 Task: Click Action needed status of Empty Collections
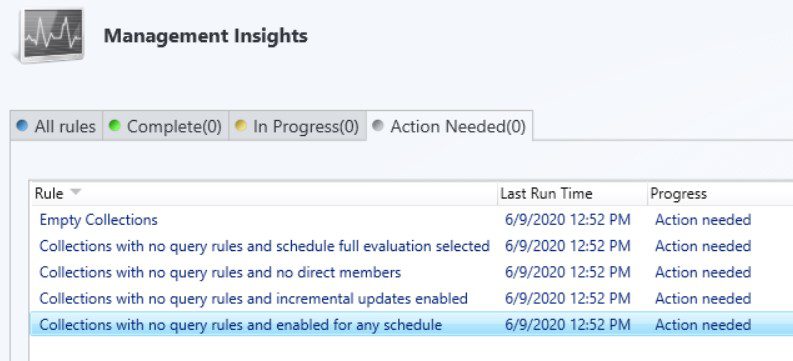tap(703, 220)
